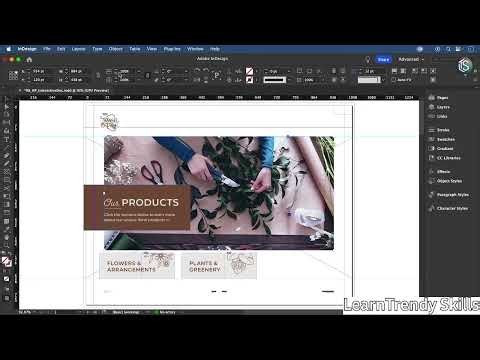Open the scale X percentage dropdown arrow
This screenshot has width=480, height=360.
[x=139, y=71]
